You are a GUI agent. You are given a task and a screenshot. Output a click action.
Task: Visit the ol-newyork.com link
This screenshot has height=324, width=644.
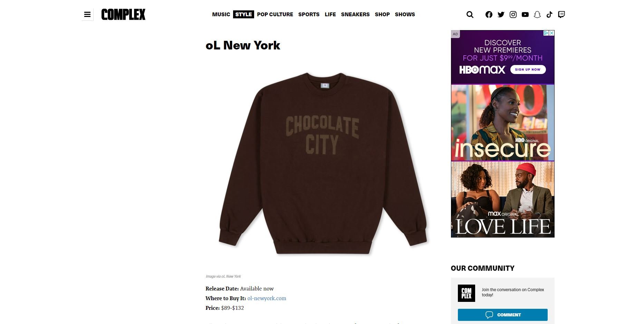point(267,298)
